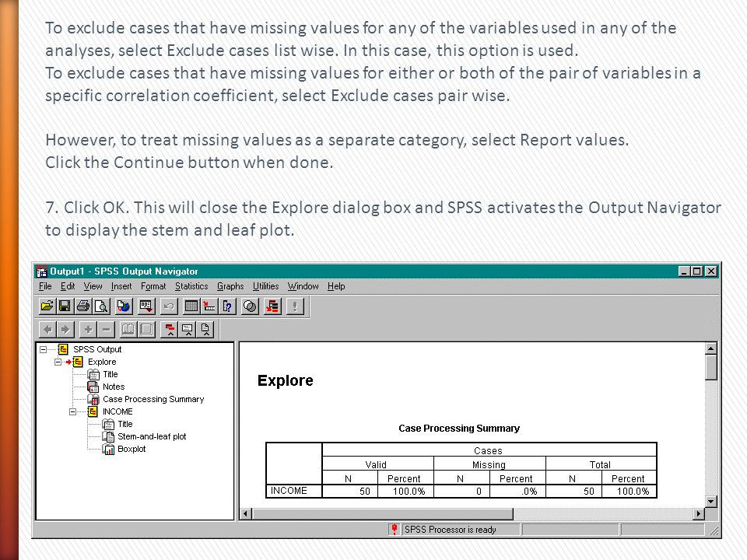Click the exclamation mark icon on the top toolbar
The width and height of the screenshot is (747, 560).
[x=295, y=306]
